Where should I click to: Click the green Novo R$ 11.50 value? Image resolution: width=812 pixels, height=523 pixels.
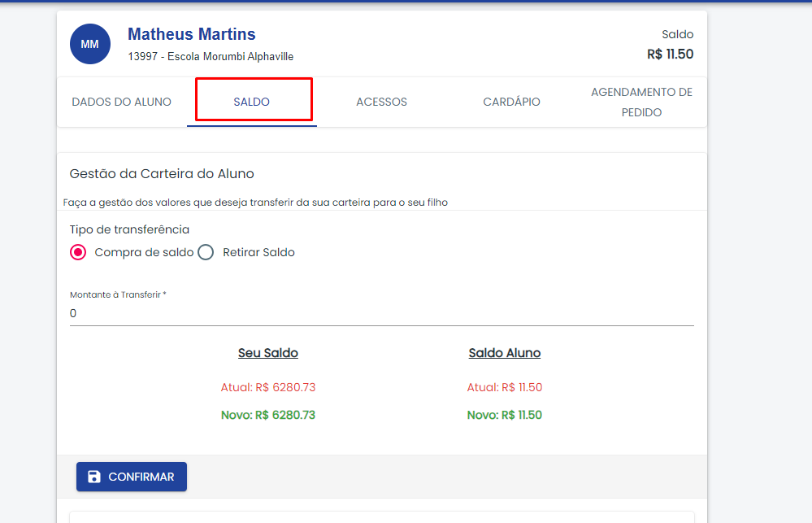click(505, 415)
